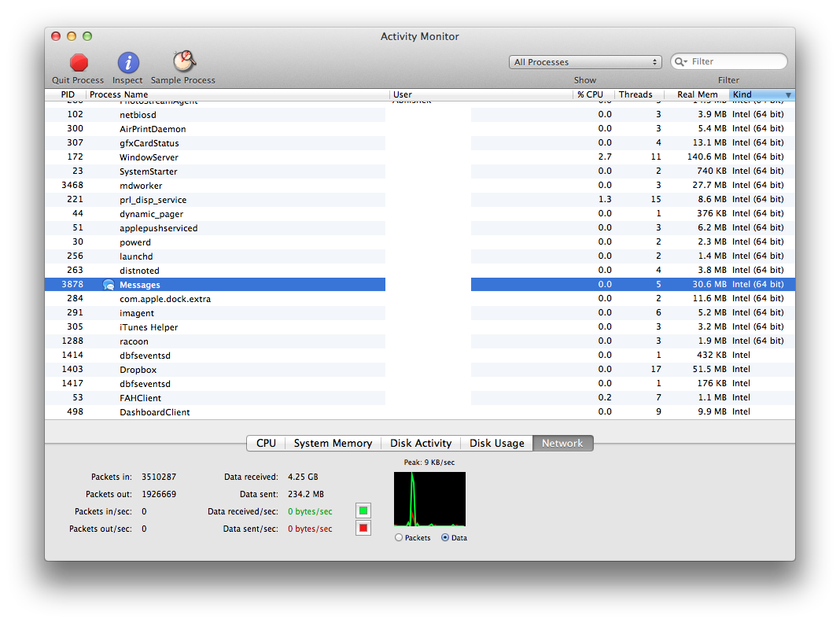
Task: Select the dbfseventsd row with PID 1417
Action: click(419, 384)
